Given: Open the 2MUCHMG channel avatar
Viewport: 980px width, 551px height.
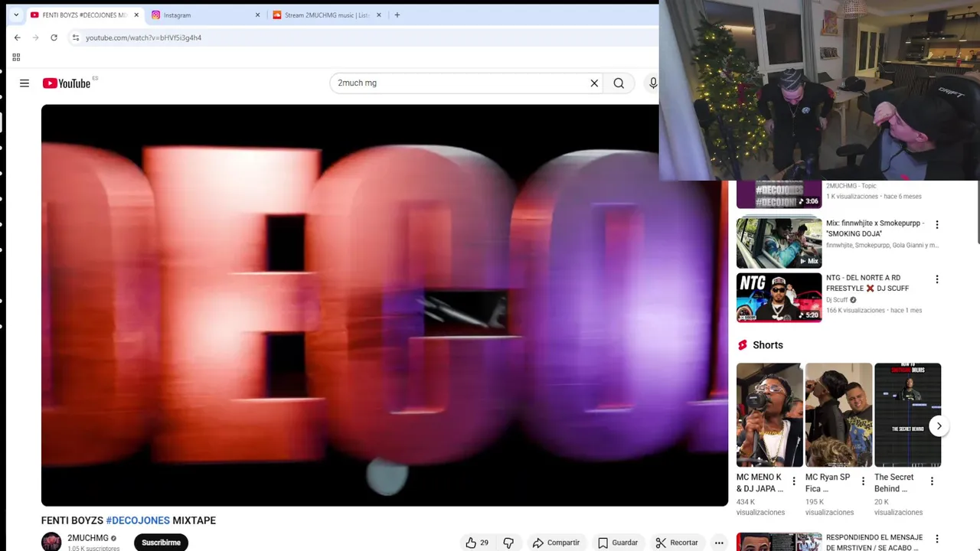Looking at the screenshot, I should click(51, 542).
